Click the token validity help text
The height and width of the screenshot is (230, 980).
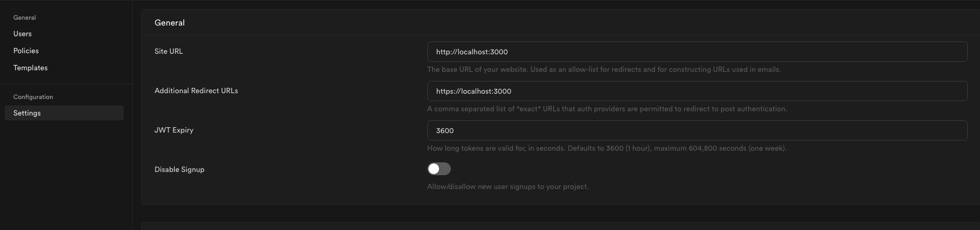coord(606,148)
